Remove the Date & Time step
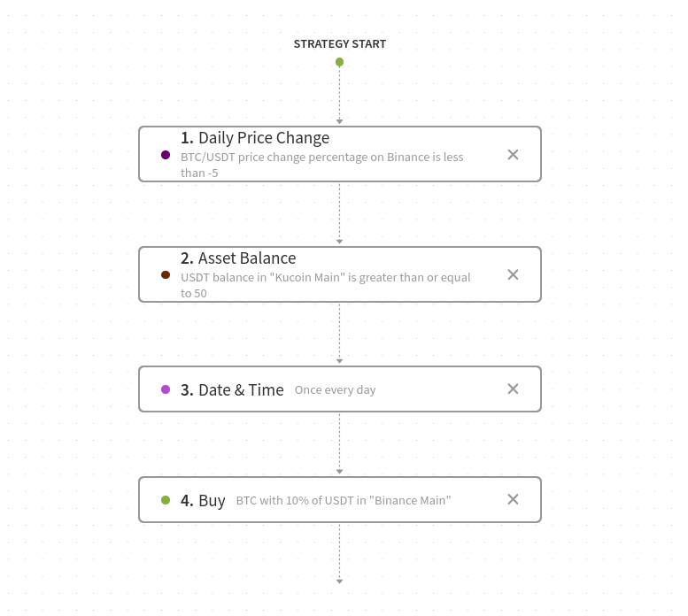 (x=513, y=389)
